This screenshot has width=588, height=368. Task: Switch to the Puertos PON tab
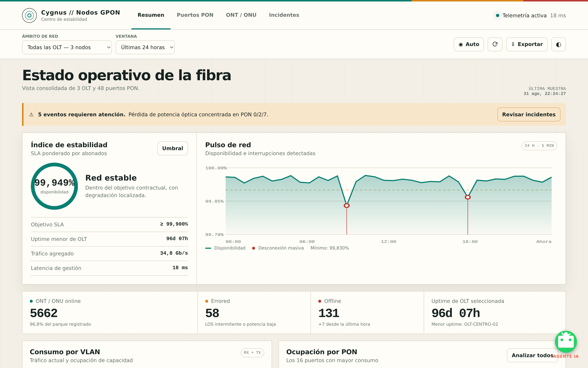tap(195, 15)
